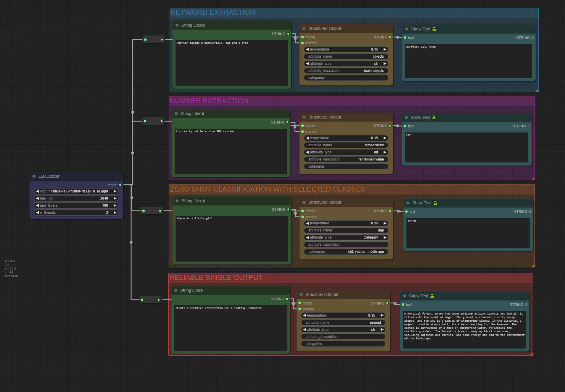Next attribute_type after str in Keyword Extraction
Viewport: 565px width, 392px height.
(385, 64)
